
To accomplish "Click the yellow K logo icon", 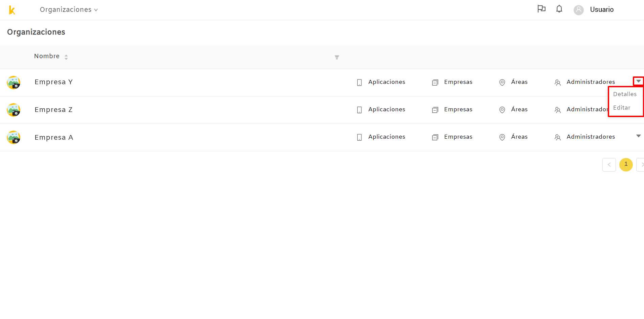I will [12, 10].
